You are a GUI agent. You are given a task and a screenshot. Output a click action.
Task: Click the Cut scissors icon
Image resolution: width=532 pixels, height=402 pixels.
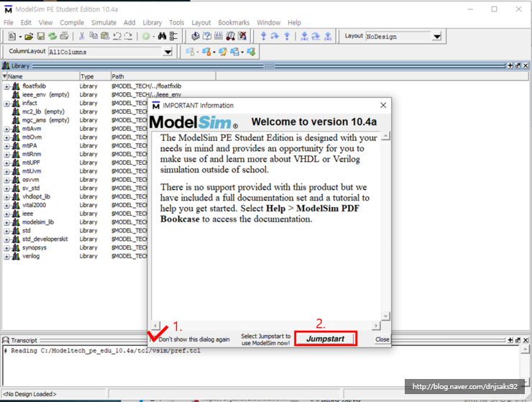pyautogui.click(x=82, y=36)
